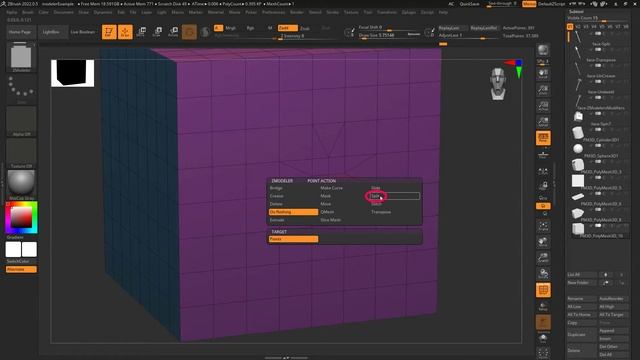
Task: Select the Zoom navigation icon in right shelf
Action: tap(543, 90)
